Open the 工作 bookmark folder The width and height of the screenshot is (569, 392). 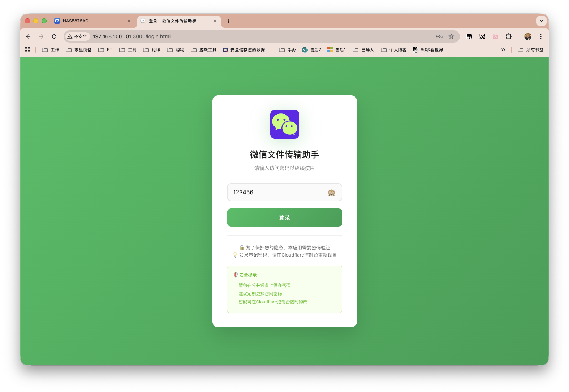(x=50, y=50)
